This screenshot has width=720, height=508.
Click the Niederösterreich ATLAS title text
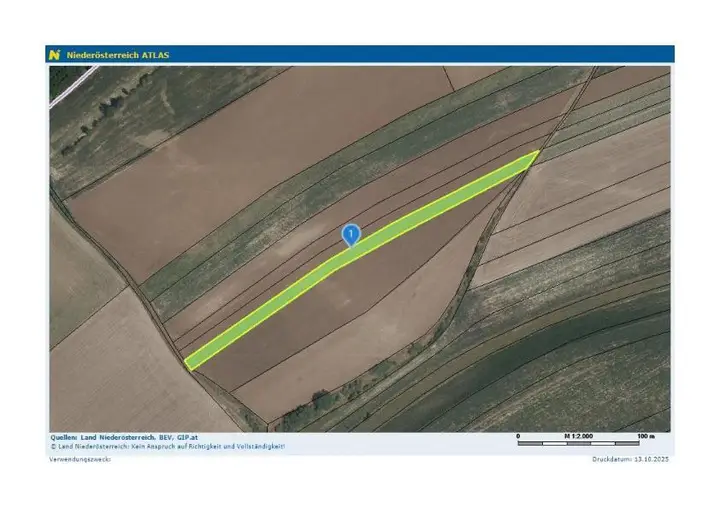pos(118,55)
